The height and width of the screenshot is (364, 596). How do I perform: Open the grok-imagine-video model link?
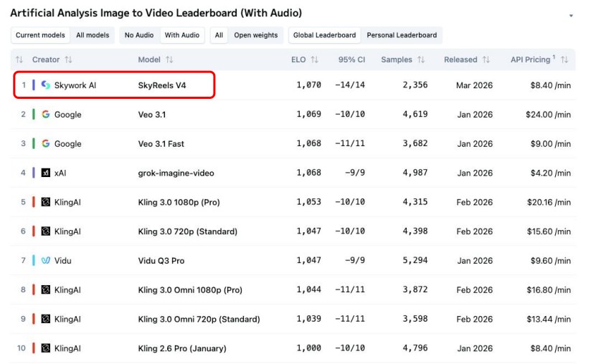[176, 173]
